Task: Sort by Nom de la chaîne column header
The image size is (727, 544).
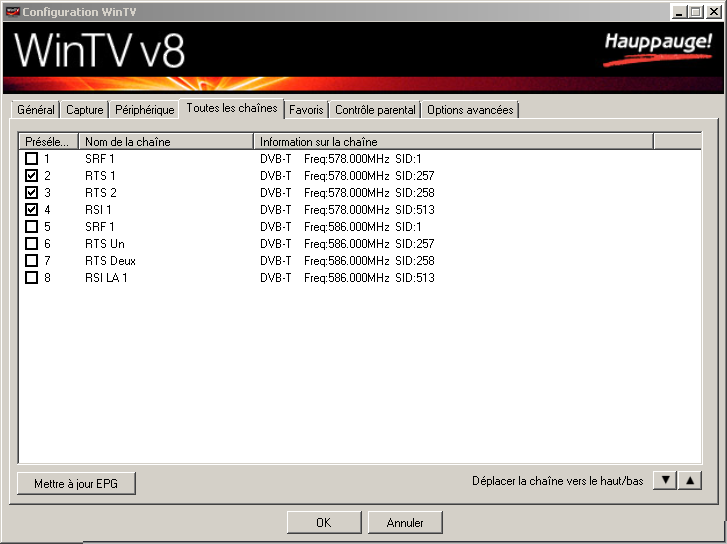Action: tap(165, 142)
